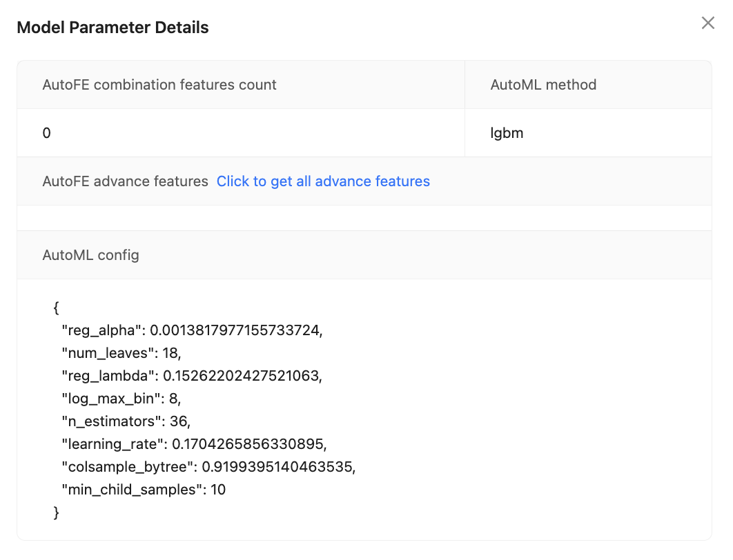Click the num_leaves parameter line
Viewport: 733px width, 560px height.
(121, 353)
